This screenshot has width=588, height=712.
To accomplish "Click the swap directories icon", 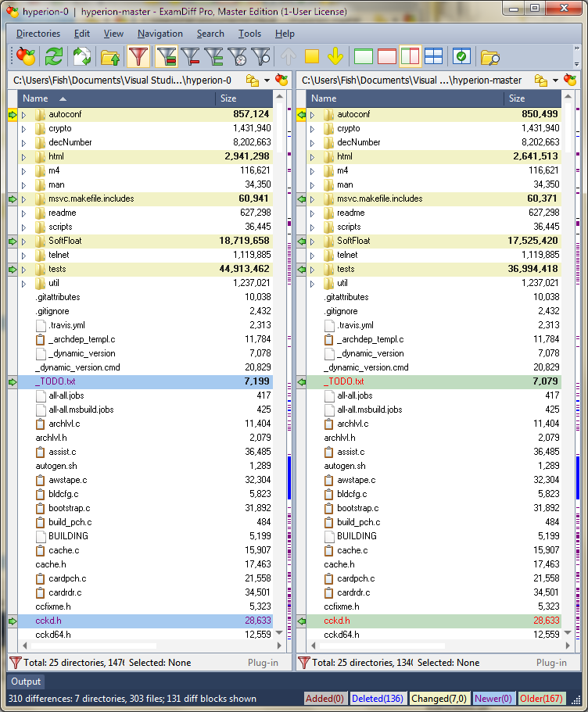I will [x=82, y=57].
